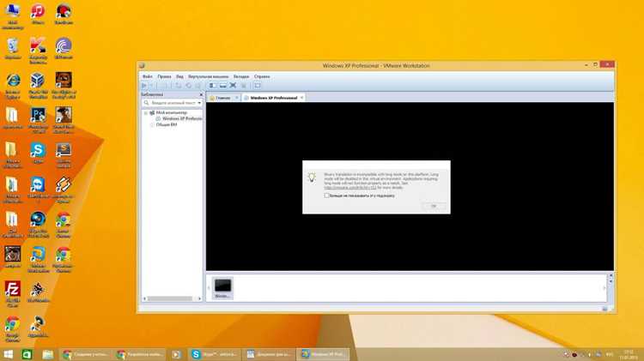Select Общие ВМ in library tree

[x=163, y=124]
